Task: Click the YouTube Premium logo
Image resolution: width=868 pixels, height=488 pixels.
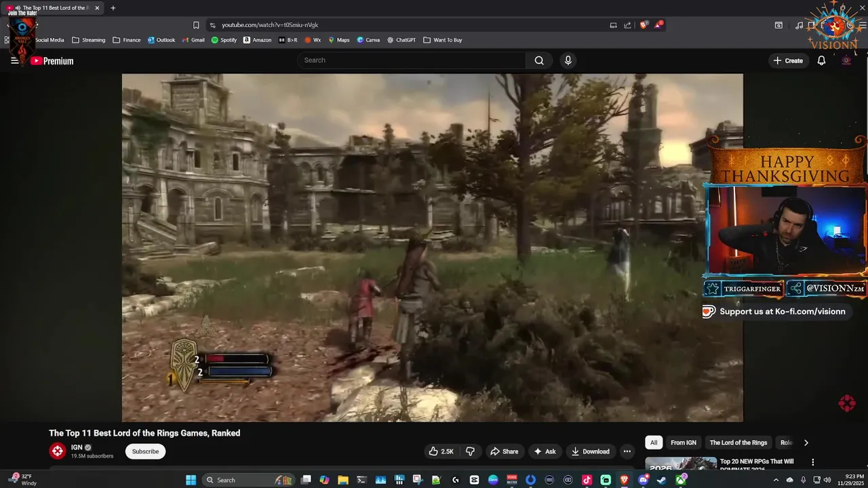Action: [52, 61]
